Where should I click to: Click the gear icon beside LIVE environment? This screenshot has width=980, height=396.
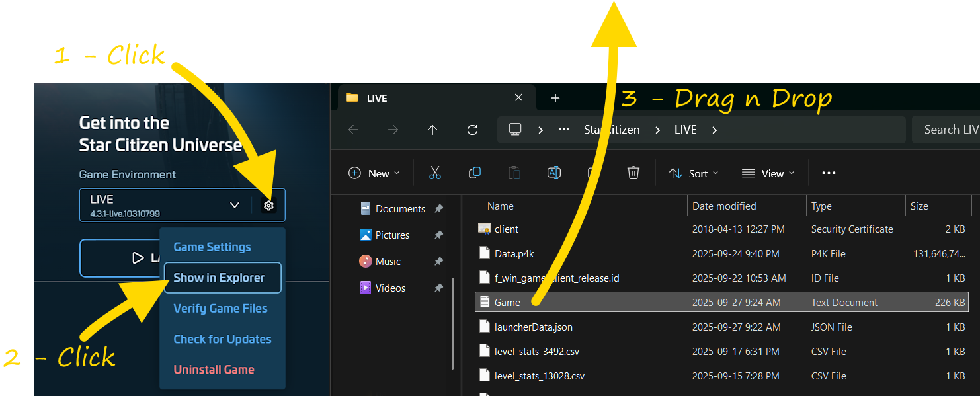pyautogui.click(x=268, y=206)
